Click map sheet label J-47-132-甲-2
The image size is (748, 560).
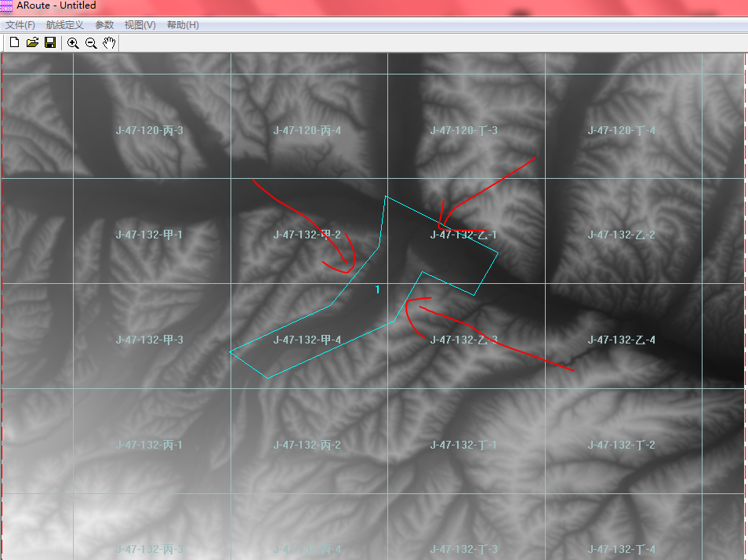307,235
